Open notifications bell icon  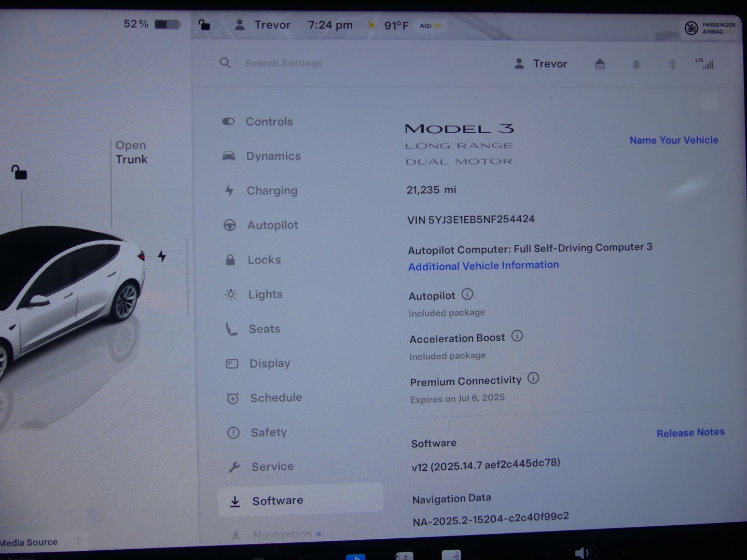click(x=636, y=65)
